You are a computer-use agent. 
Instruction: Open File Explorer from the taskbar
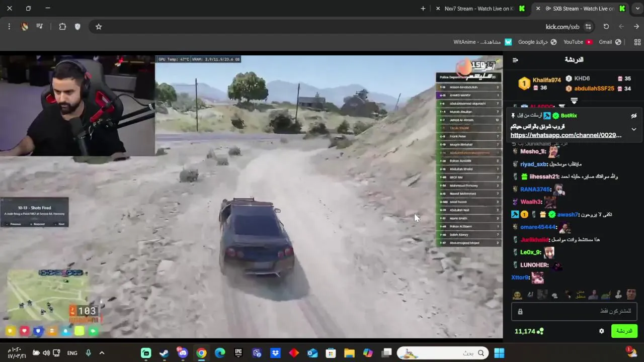[x=349, y=353]
